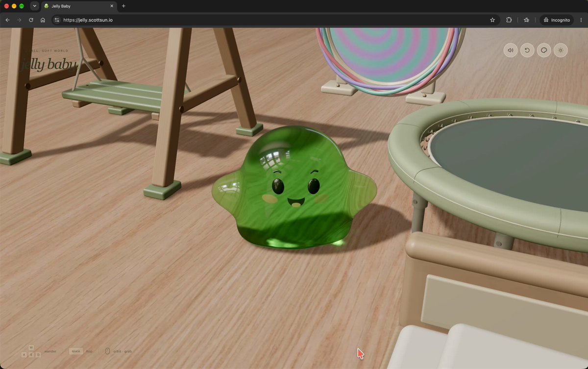588x369 pixels.
Task: Open a new browser tab
Action: (x=123, y=6)
